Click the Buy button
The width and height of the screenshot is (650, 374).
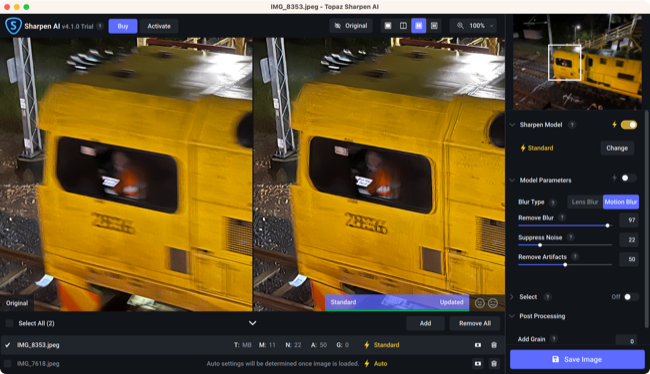[123, 26]
